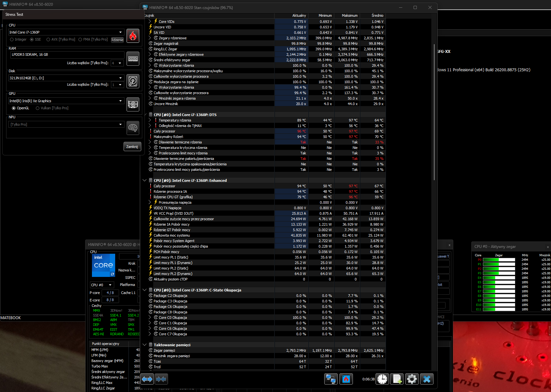
Task: Click the lightning icon beside VDDQ TX Napięcie
Action: (x=151, y=208)
